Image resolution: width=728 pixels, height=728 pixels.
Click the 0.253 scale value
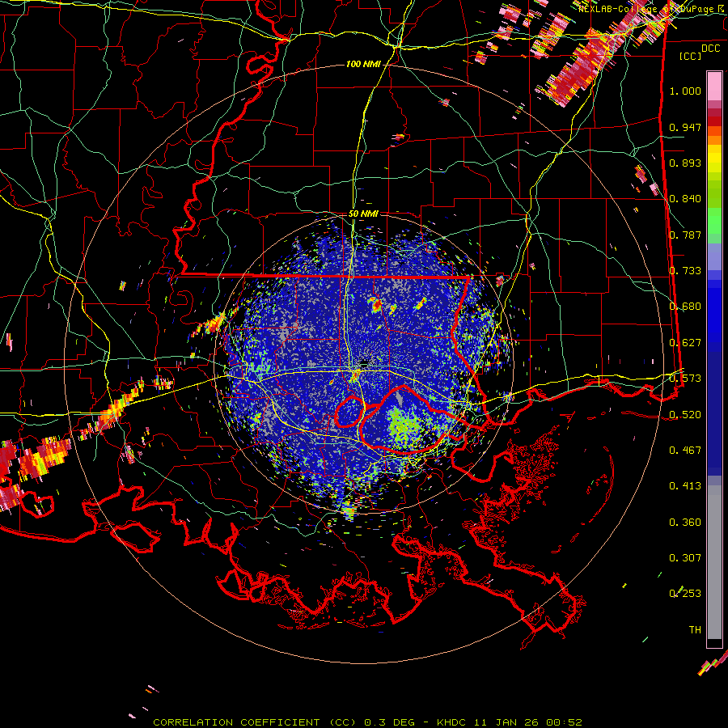tap(685, 594)
